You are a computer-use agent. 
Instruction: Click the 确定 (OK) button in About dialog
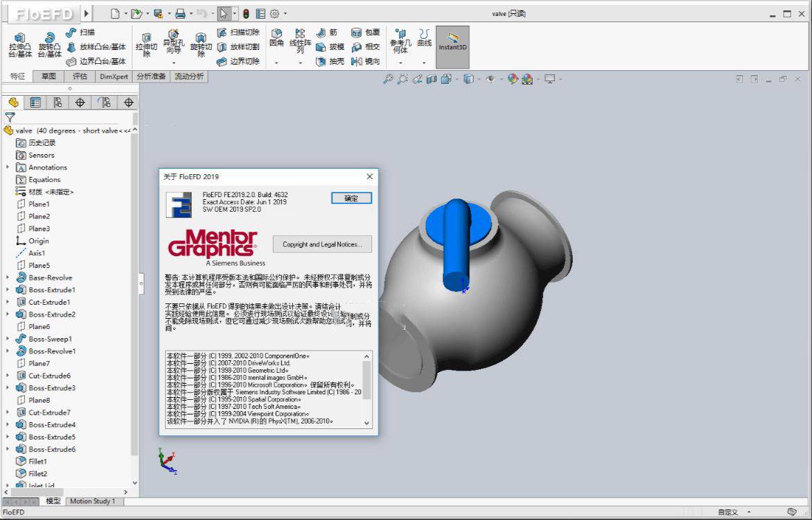click(x=351, y=198)
